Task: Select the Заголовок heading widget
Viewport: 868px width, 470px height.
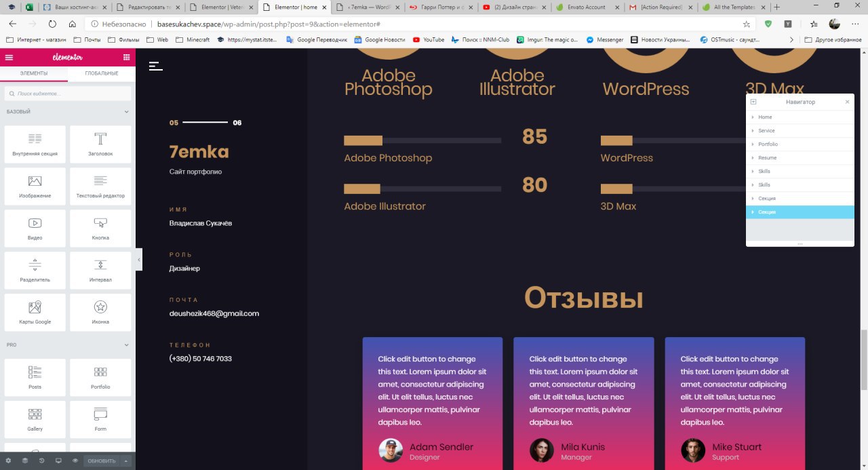Action: coord(100,144)
